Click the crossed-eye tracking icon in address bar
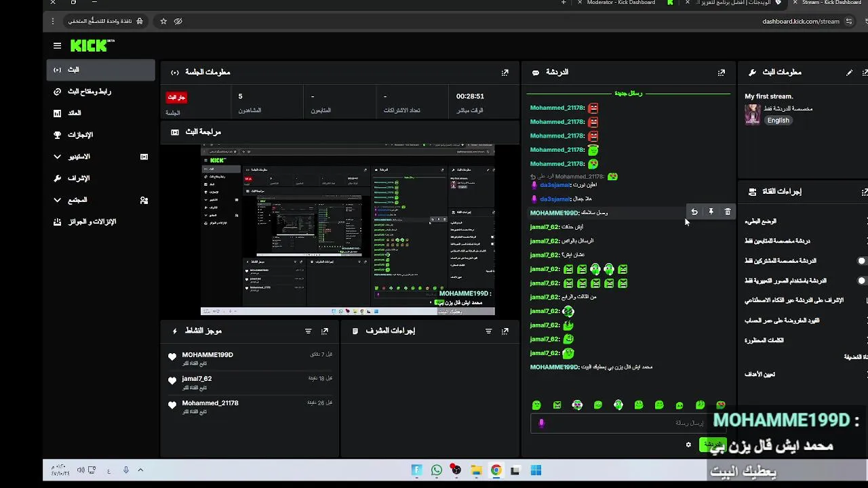 click(x=178, y=21)
